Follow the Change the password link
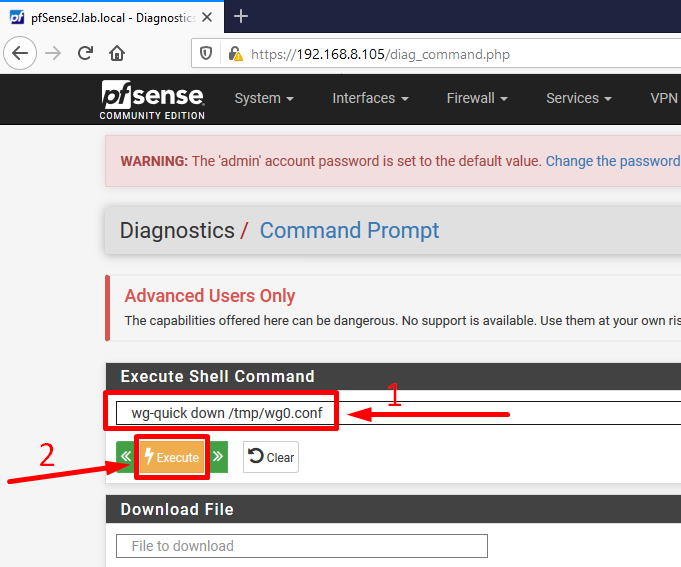 (613, 161)
